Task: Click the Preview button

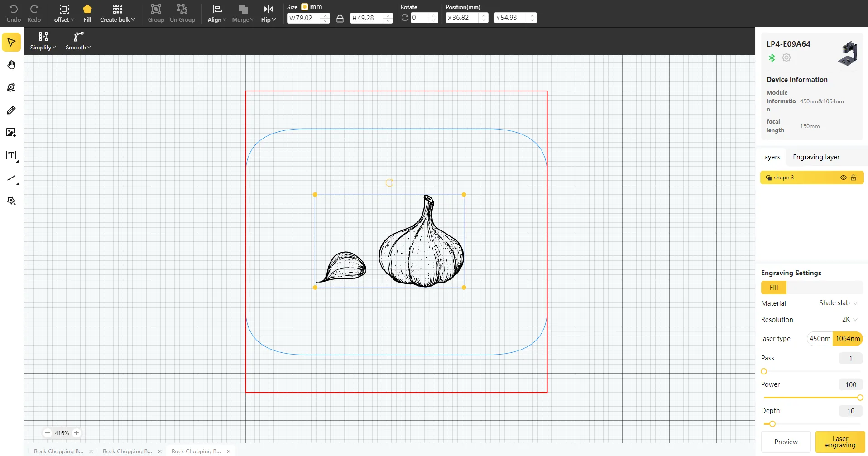Action: 786,442
